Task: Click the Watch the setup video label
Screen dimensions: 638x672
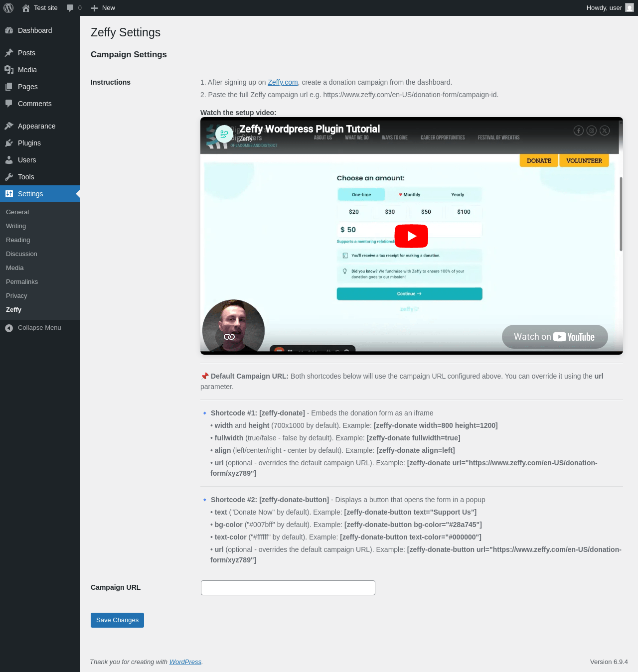Action: tap(238, 113)
